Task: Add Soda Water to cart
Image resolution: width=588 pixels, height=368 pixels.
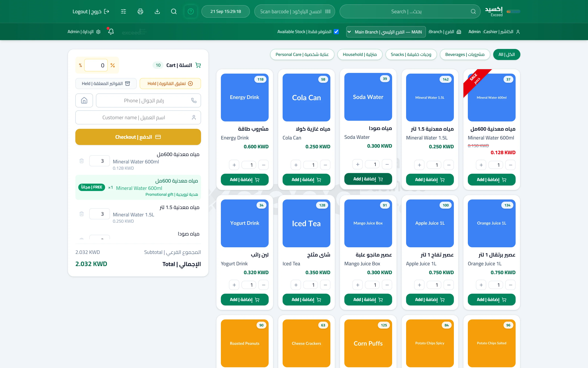Action: pos(368,179)
